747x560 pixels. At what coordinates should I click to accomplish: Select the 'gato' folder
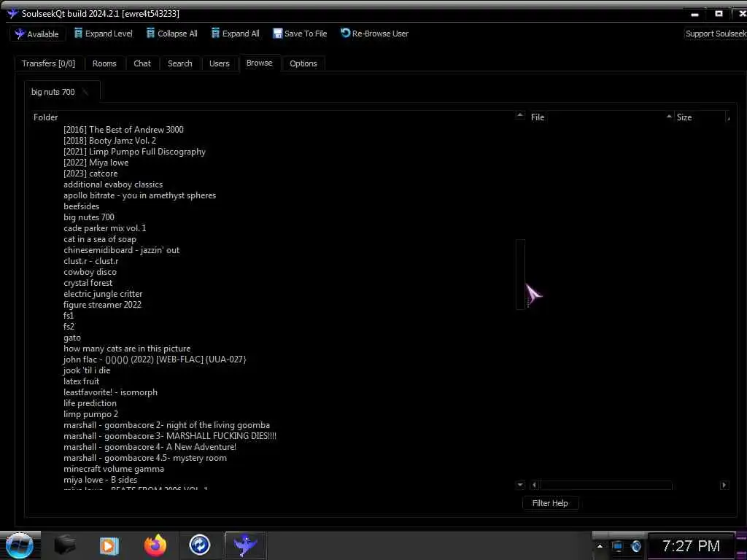[x=72, y=338]
